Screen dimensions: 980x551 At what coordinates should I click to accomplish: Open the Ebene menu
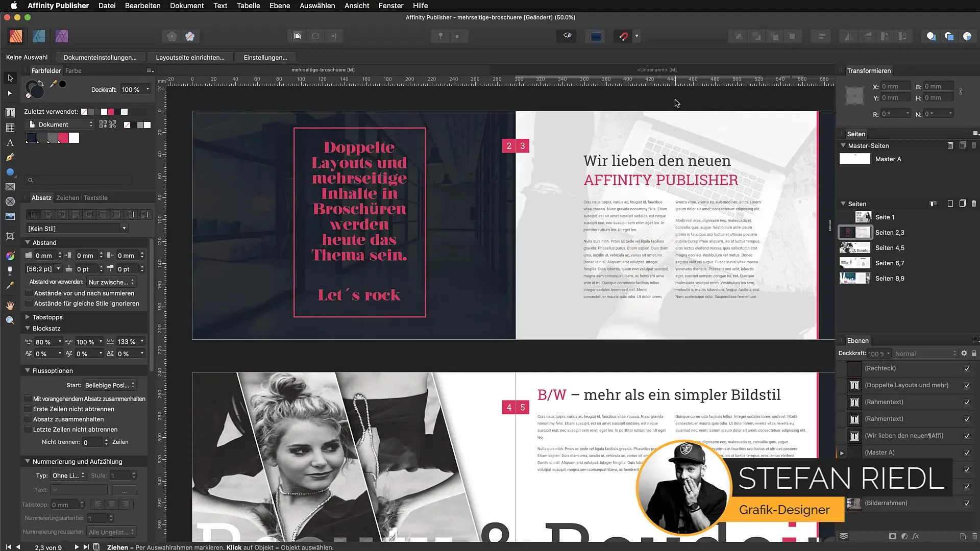(x=280, y=6)
